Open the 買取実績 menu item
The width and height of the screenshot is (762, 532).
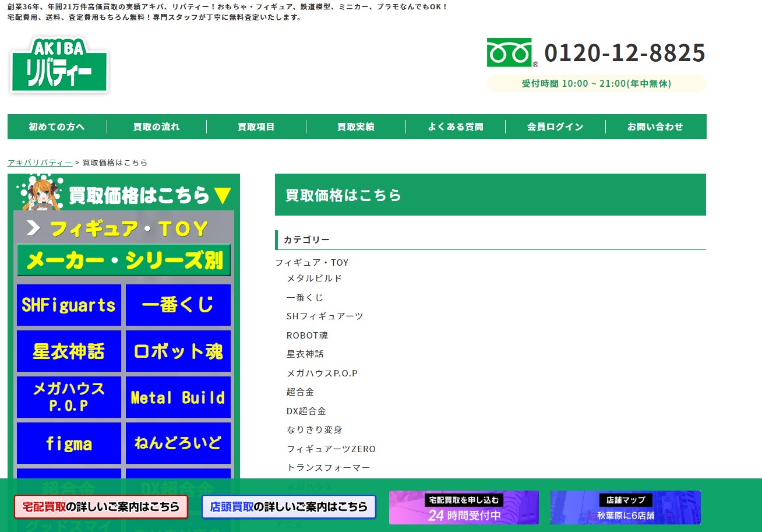(356, 126)
